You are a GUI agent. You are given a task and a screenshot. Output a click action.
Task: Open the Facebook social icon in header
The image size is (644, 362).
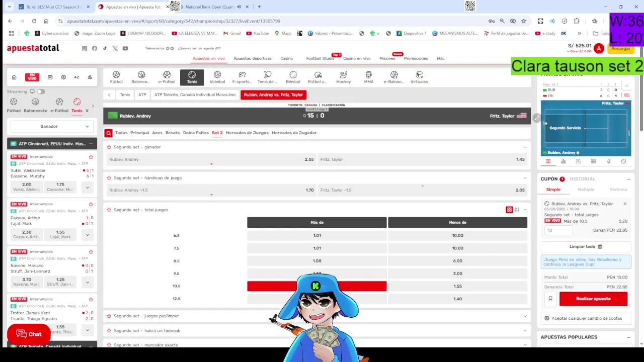95,48
